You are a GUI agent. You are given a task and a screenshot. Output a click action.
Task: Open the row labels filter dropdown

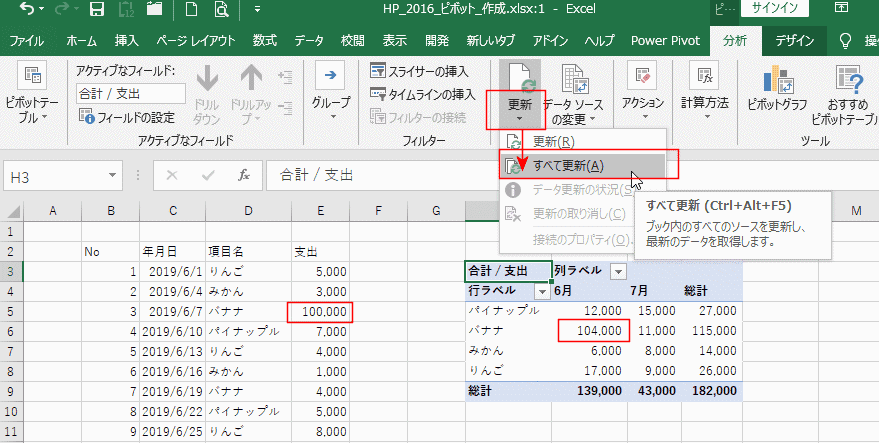tap(542, 291)
